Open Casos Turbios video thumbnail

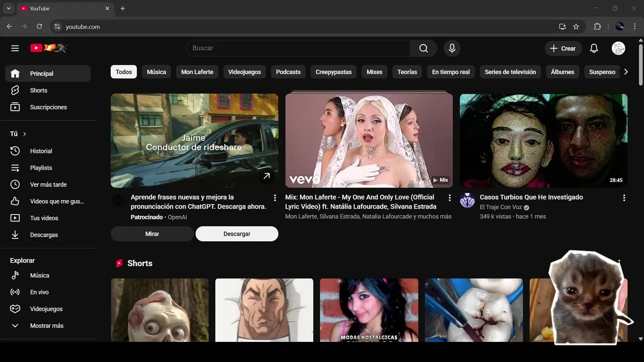pos(543,141)
